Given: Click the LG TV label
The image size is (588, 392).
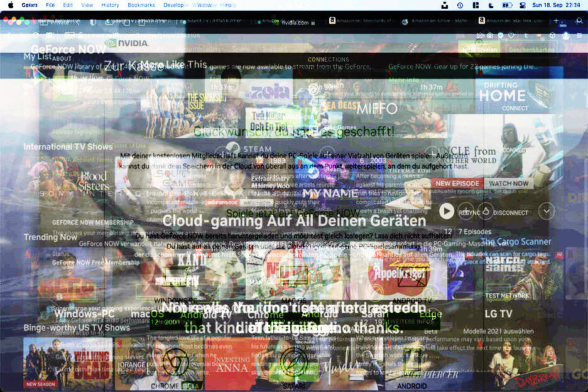Looking at the screenshot, I should pyautogui.click(x=498, y=313).
